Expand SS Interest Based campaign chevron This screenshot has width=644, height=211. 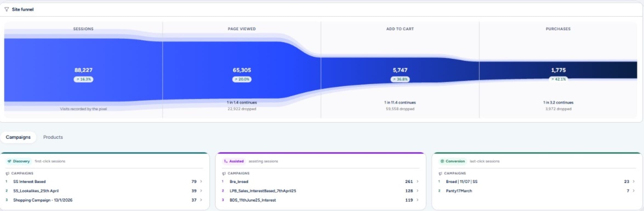(201, 181)
